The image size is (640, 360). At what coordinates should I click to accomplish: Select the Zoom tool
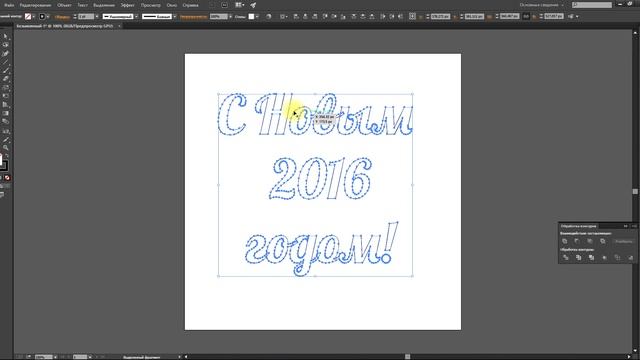5,148
